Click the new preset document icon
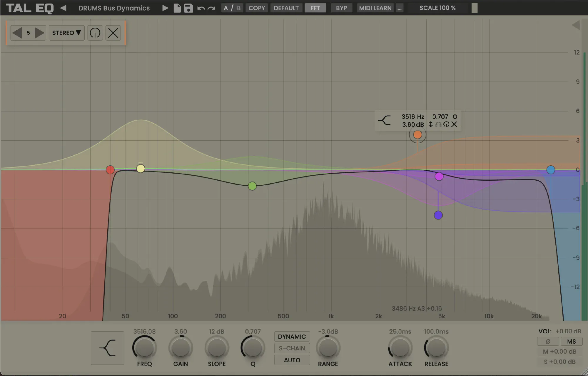 (x=177, y=8)
